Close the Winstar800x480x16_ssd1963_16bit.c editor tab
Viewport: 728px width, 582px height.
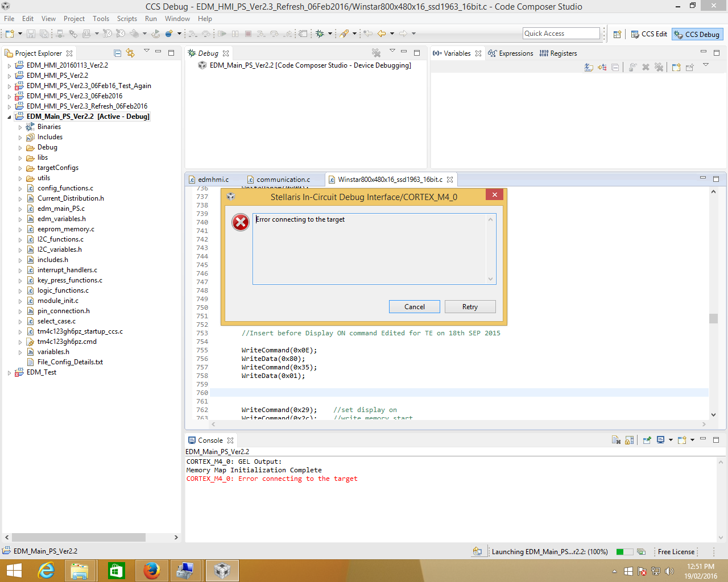click(x=450, y=180)
